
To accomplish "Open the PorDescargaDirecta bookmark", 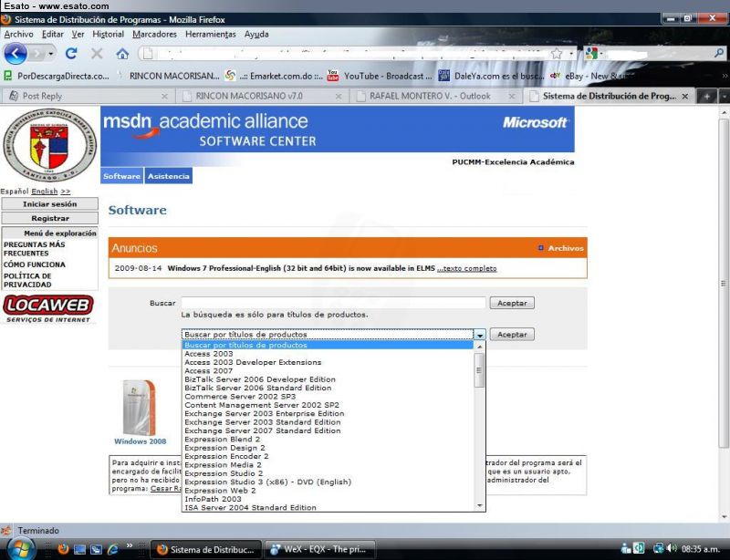I will coord(57,76).
